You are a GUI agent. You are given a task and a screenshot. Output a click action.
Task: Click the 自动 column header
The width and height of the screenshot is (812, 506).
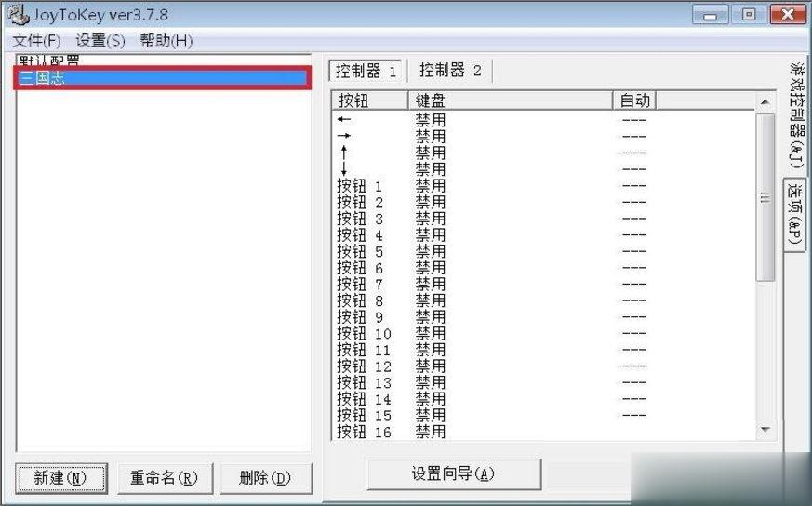click(x=634, y=100)
